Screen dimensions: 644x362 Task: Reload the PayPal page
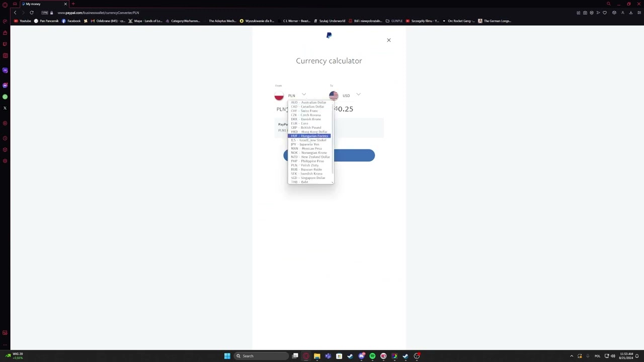tap(31, 13)
